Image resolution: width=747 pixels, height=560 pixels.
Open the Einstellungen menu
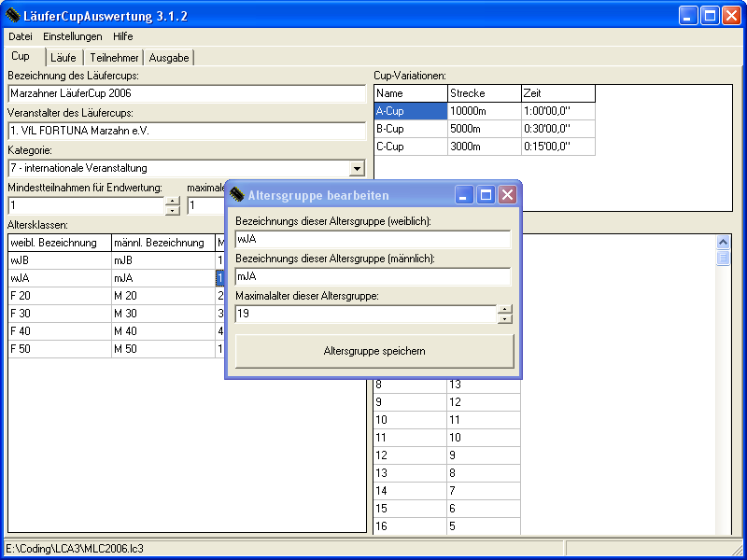coord(73,36)
